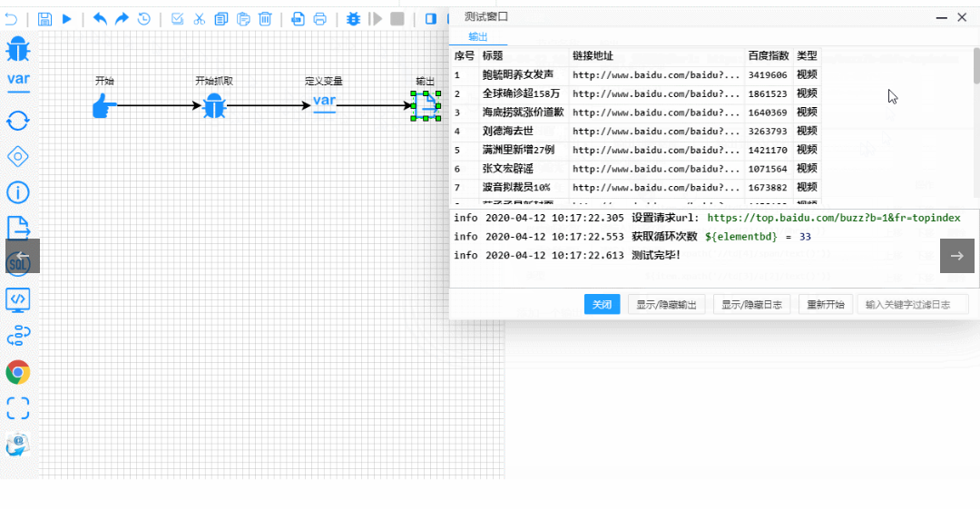Select the spider crawl node in sidebar
Screen dimensions: 980x509
click(x=18, y=49)
